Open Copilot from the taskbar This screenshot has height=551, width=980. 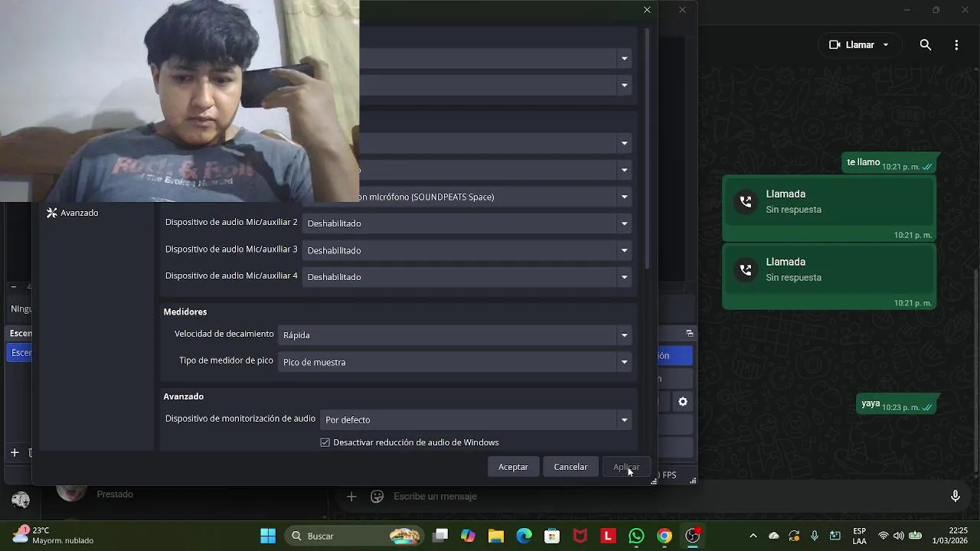tap(468, 536)
